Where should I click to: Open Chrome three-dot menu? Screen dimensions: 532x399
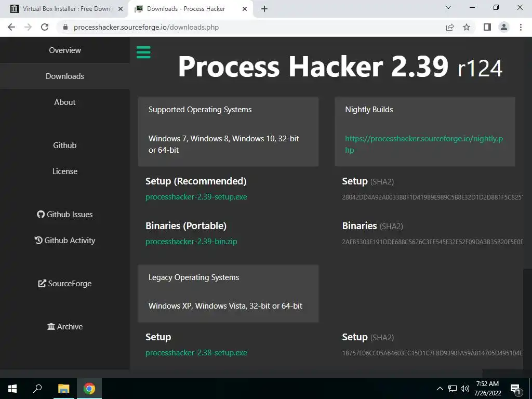(521, 27)
